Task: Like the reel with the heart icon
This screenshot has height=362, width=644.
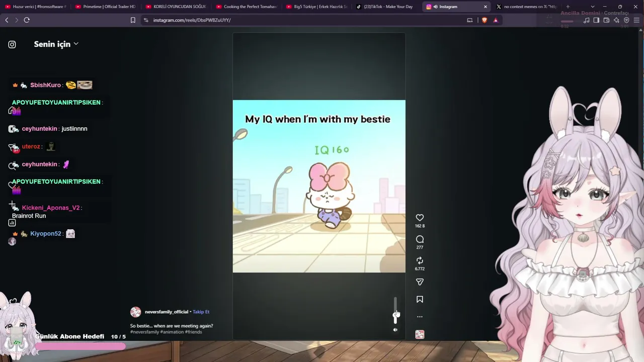Action: (x=420, y=218)
